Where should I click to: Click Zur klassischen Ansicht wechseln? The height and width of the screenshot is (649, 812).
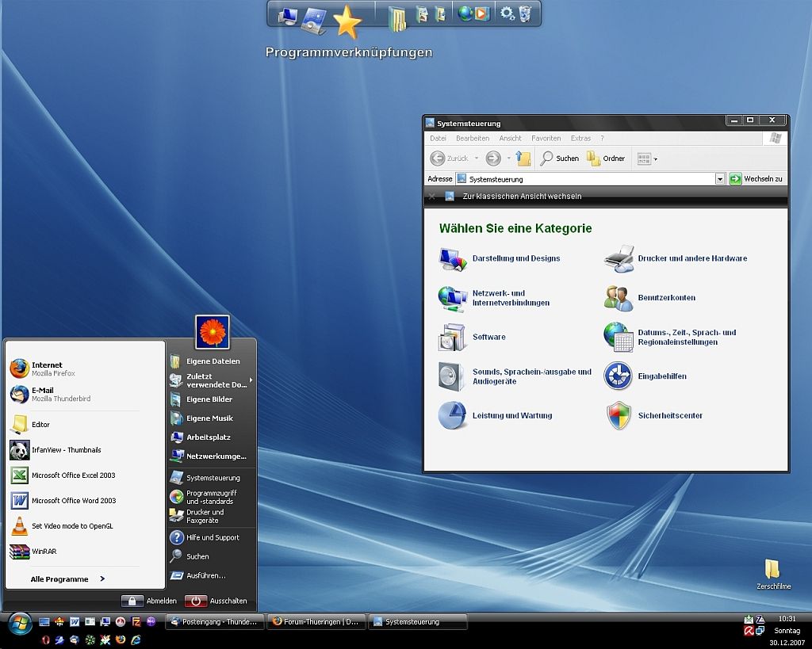point(522,197)
